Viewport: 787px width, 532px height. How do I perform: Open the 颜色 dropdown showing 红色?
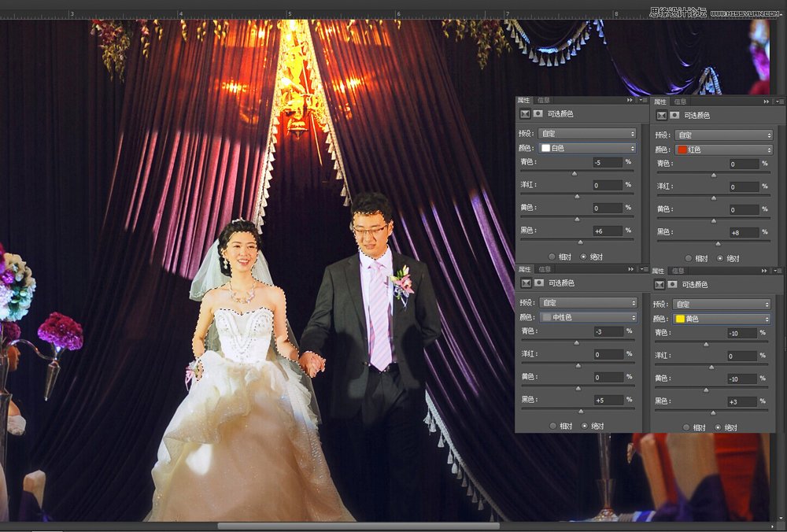(724, 150)
